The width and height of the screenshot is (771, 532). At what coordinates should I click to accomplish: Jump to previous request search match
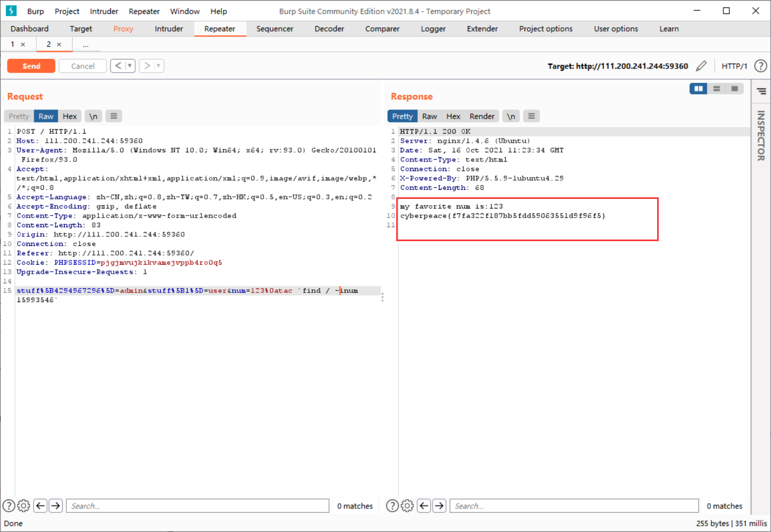click(40, 506)
